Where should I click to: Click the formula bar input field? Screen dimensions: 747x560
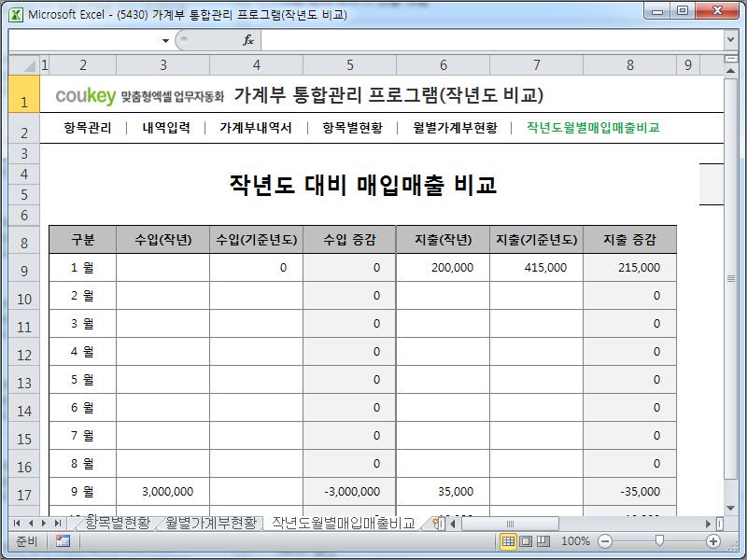492,40
